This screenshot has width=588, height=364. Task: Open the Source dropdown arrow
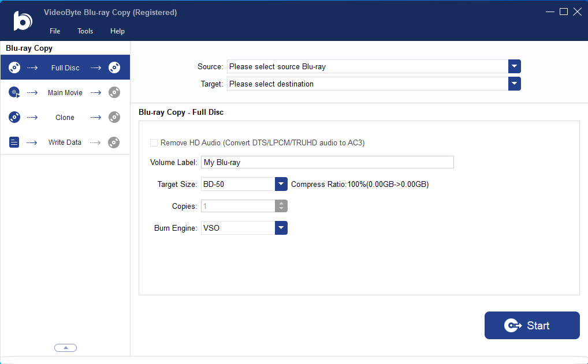[515, 66]
